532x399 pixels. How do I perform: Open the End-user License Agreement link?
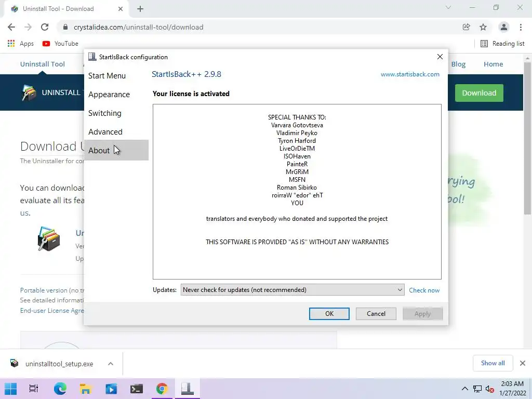51,311
